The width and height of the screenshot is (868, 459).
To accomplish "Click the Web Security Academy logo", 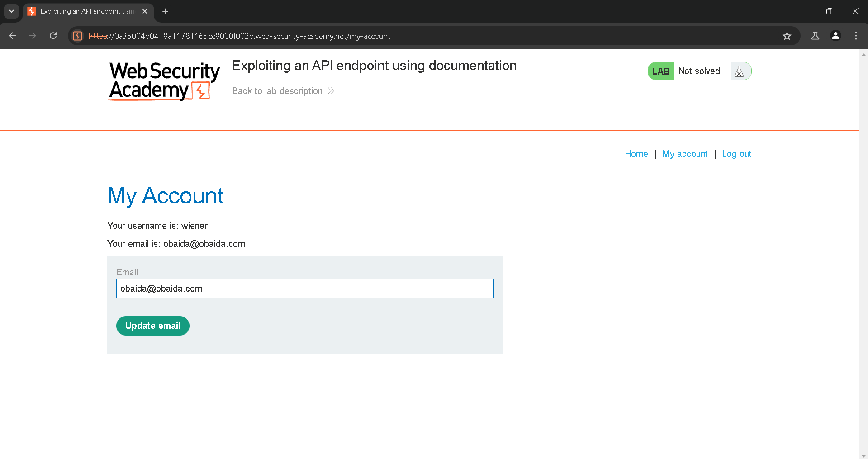I will [164, 81].
